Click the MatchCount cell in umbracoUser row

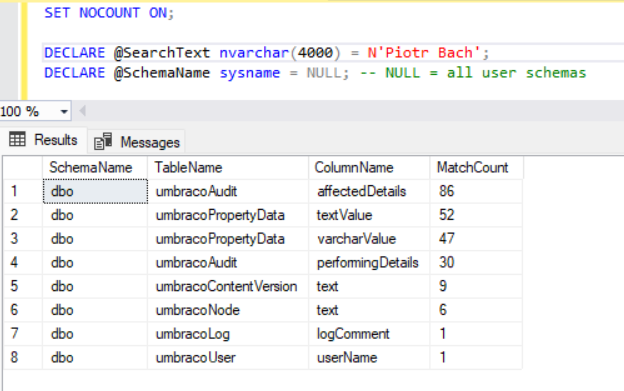476,357
